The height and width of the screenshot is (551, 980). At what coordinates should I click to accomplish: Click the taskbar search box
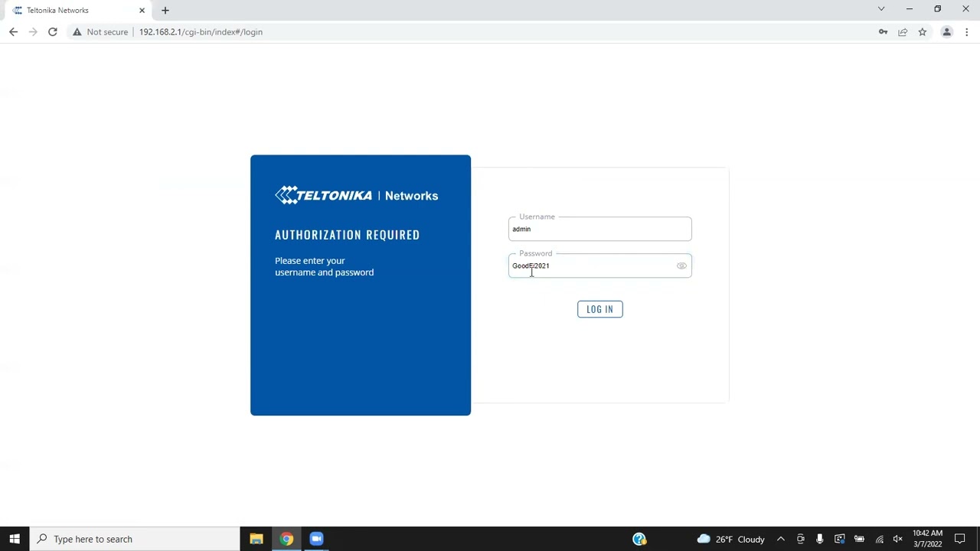(x=135, y=539)
